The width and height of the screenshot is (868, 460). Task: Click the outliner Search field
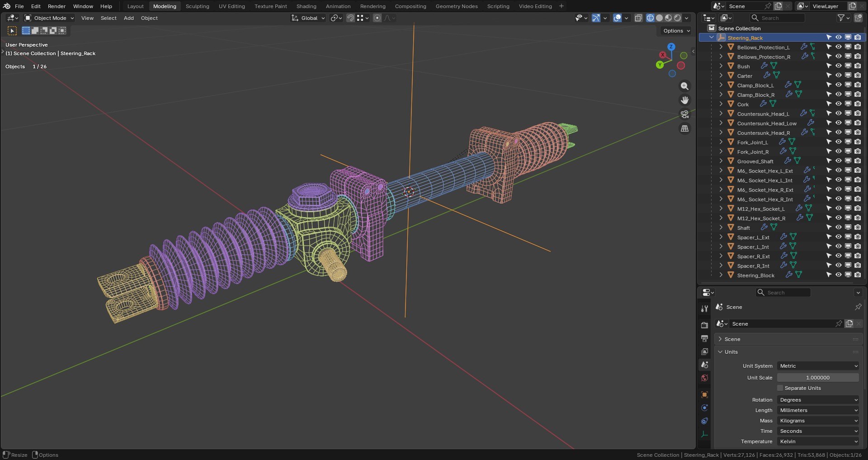[778, 18]
